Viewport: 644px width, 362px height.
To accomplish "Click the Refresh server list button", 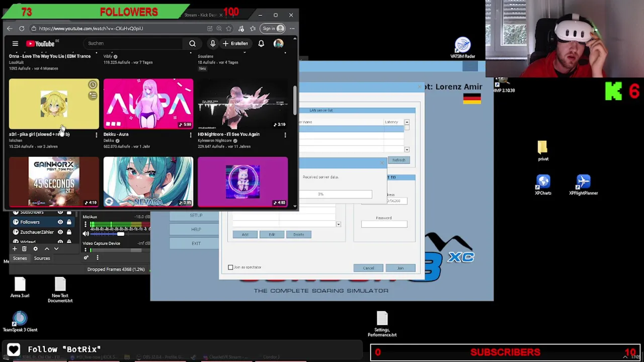I will pos(398,160).
